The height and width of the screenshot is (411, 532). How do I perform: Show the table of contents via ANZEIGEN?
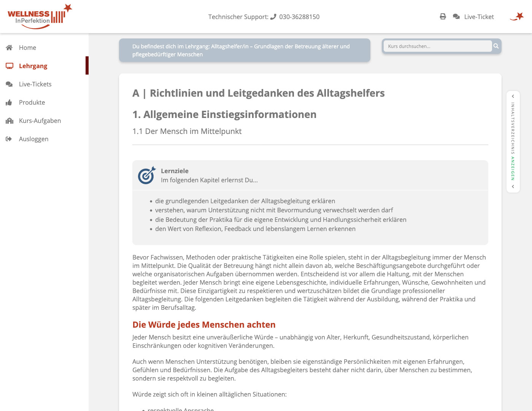513,168
